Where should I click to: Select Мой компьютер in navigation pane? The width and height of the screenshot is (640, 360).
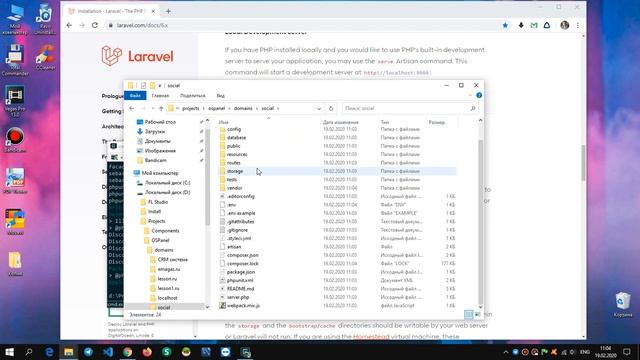(160, 173)
